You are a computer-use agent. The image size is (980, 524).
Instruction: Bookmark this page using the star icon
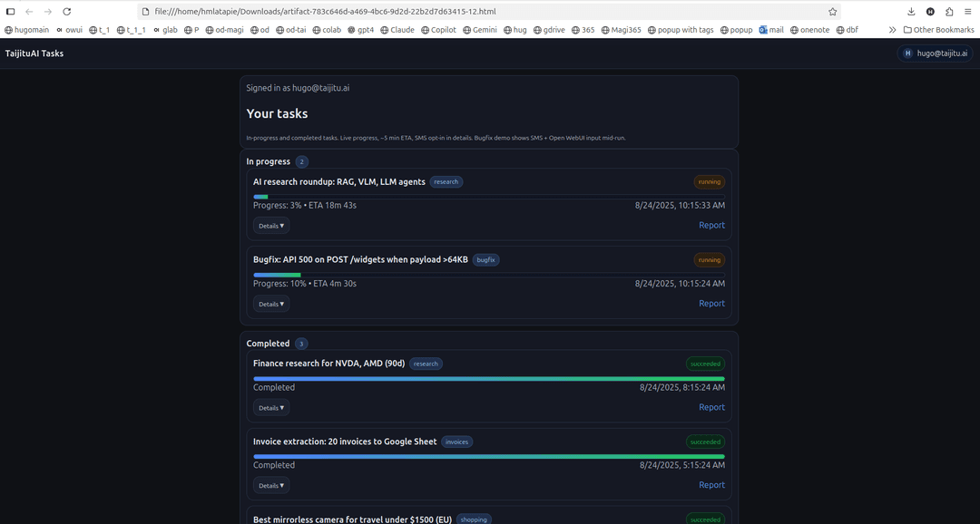click(x=832, y=12)
